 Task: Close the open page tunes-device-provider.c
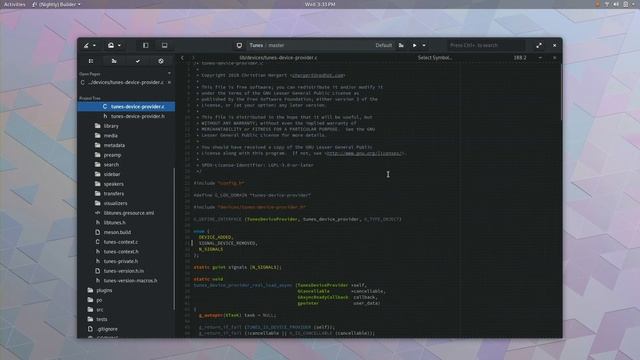[169, 82]
